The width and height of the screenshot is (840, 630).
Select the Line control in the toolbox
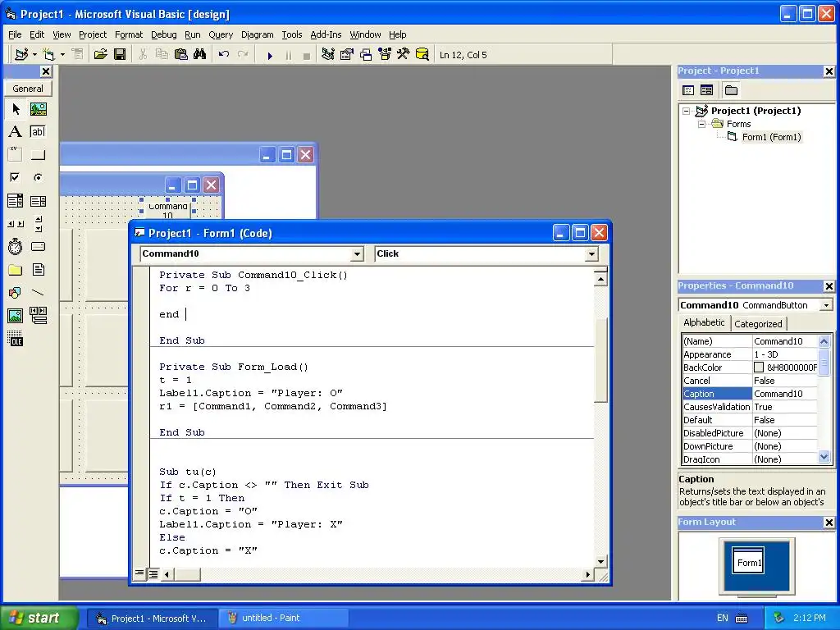click(x=38, y=293)
